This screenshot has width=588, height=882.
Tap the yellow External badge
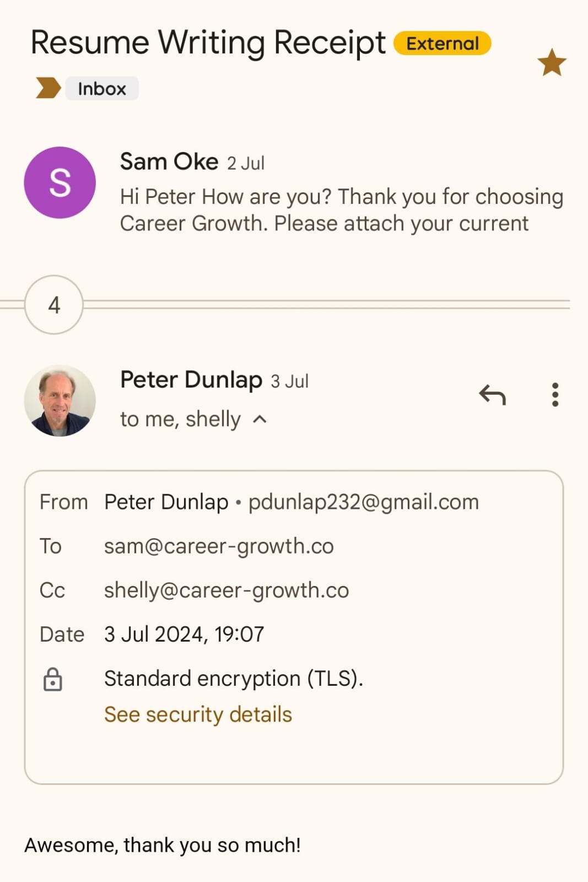tap(442, 44)
